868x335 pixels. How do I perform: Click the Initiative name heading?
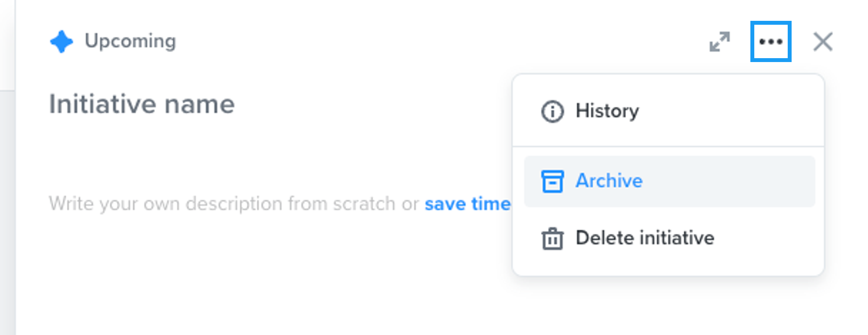142,103
